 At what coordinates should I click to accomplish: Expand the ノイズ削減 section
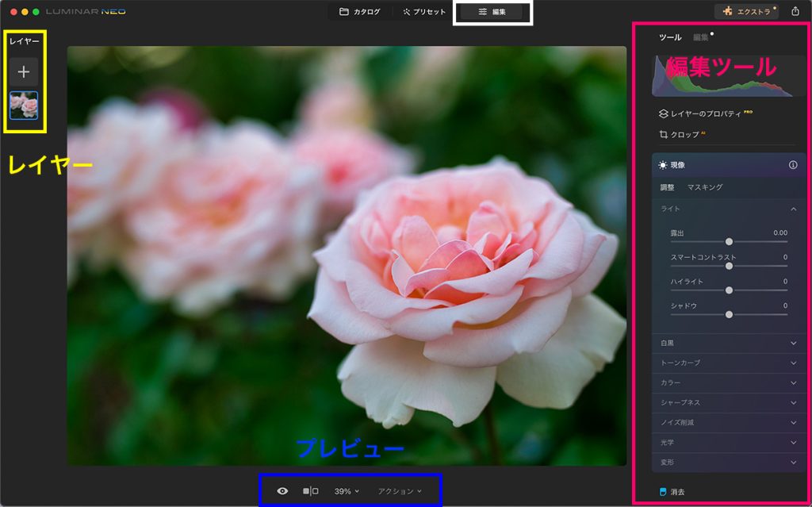tap(727, 422)
